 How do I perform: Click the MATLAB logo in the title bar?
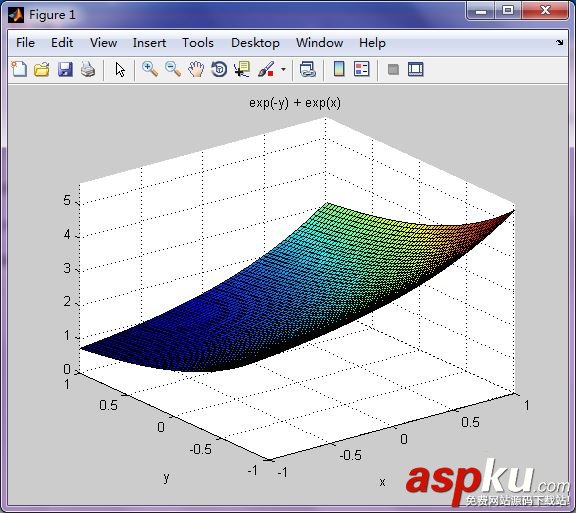(x=16, y=15)
